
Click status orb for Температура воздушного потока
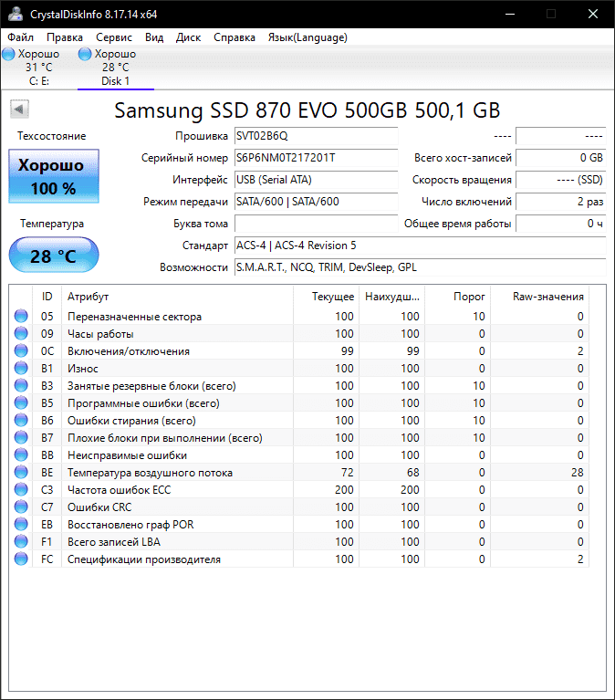click(21, 473)
